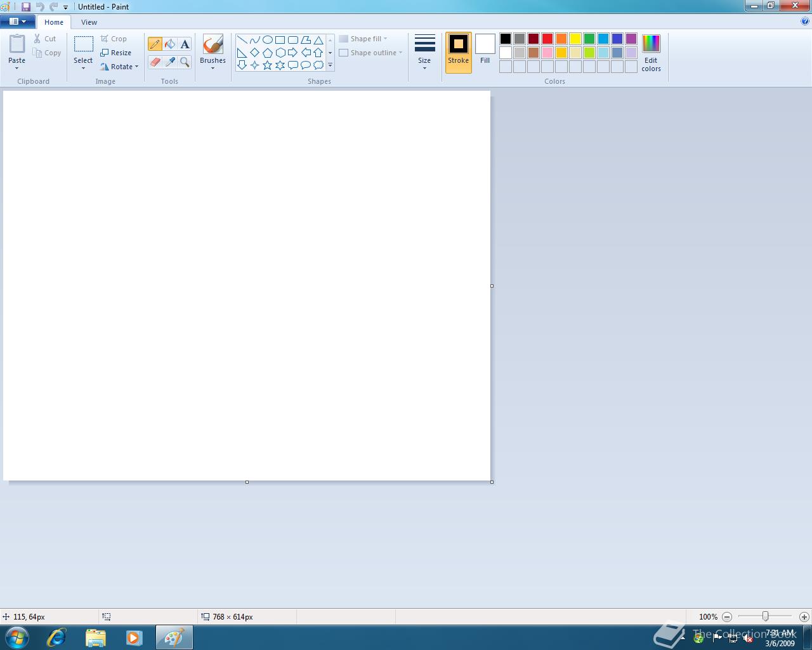The width and height of the screenshot is (812, 650).
Task: Choose the Rounded rectangular callout shape
Action: [292, 65]
